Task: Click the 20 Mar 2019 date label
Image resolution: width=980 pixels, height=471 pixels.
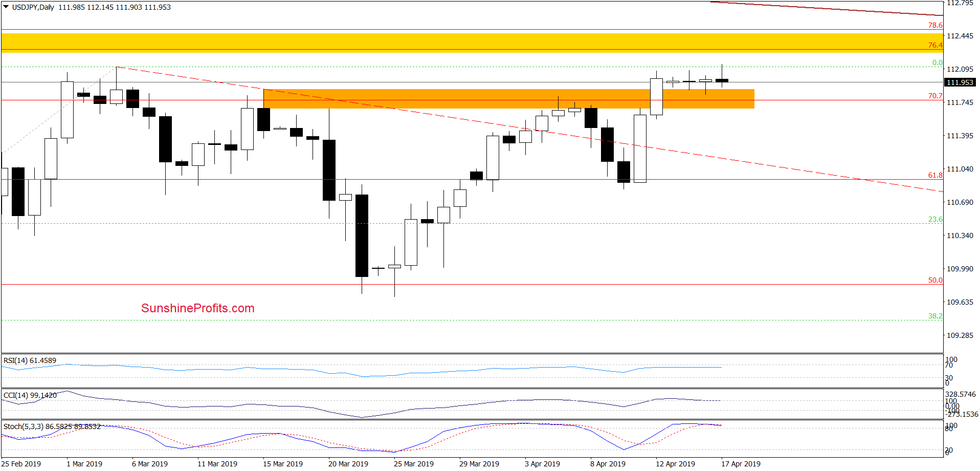Action: coord(348,464)
